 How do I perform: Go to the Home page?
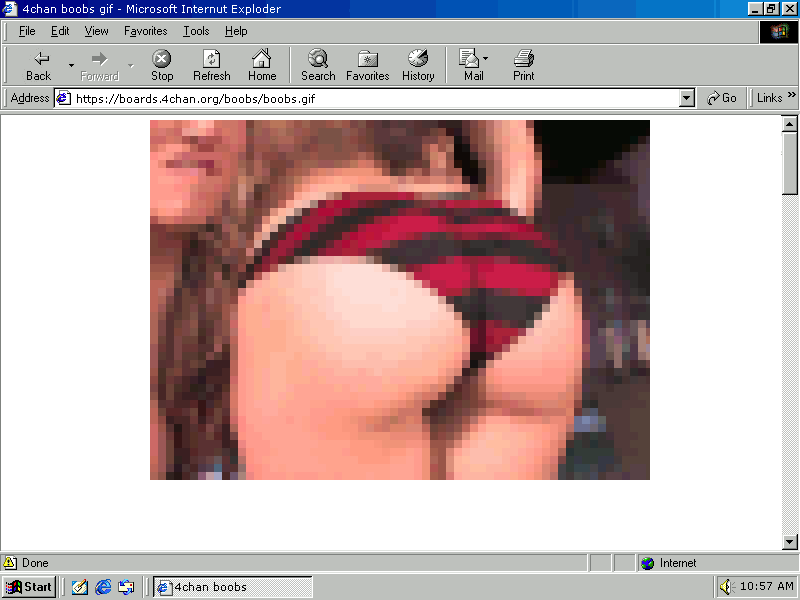tap(262, 65)
